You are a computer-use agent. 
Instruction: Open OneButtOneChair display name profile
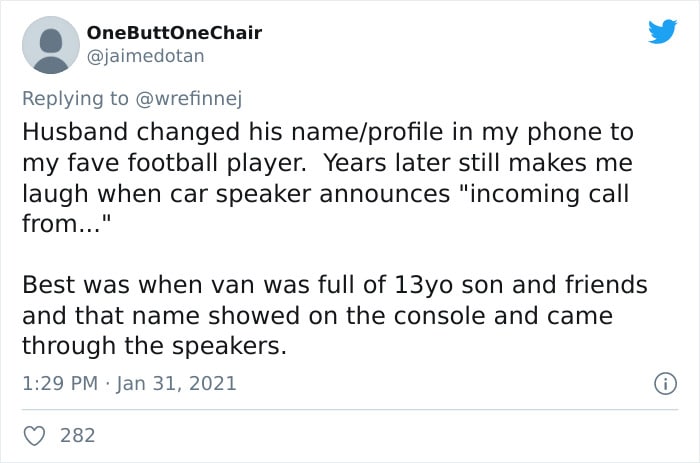coord(174,33)
